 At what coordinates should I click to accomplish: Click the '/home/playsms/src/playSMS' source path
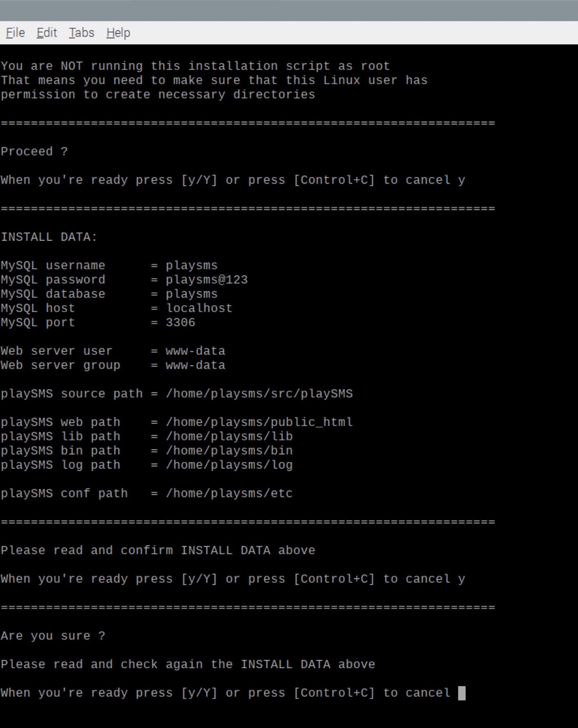coord(259,394)
